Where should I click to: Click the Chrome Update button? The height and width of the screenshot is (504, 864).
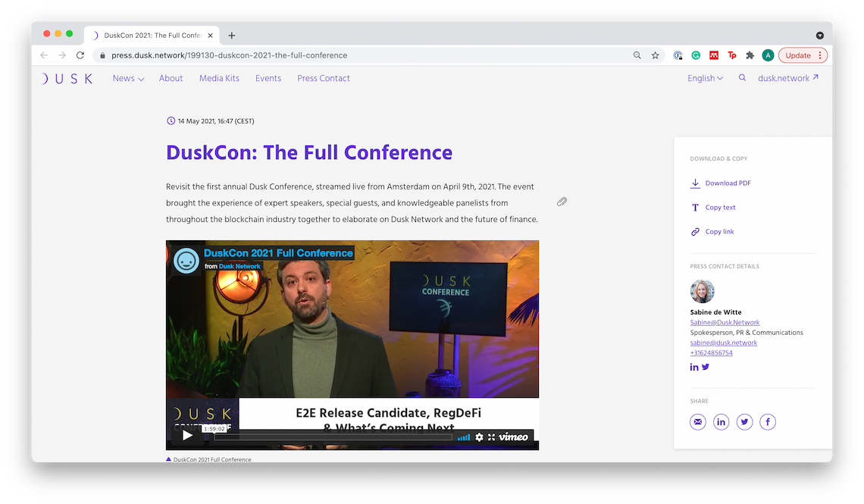click(802, 55)
